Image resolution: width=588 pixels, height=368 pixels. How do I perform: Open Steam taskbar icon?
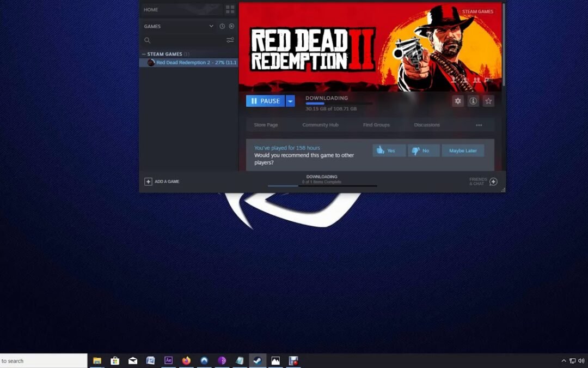(x=257, y=361)
